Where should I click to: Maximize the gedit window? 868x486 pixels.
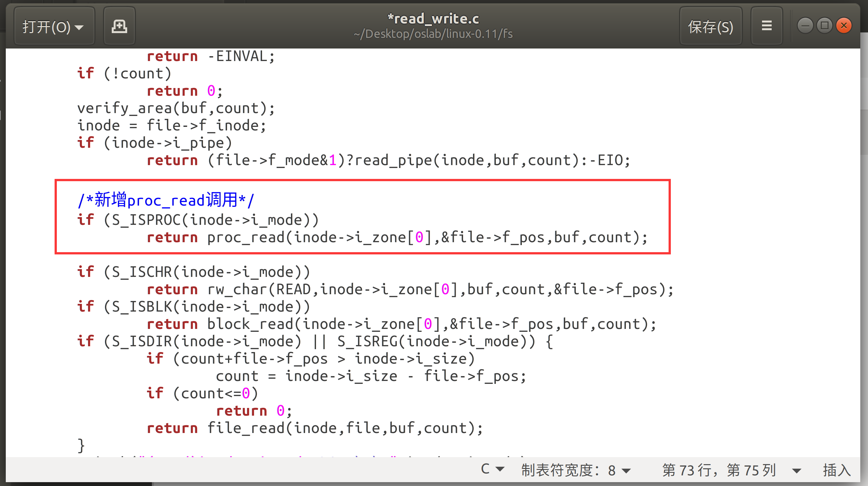tap(825, 26)
